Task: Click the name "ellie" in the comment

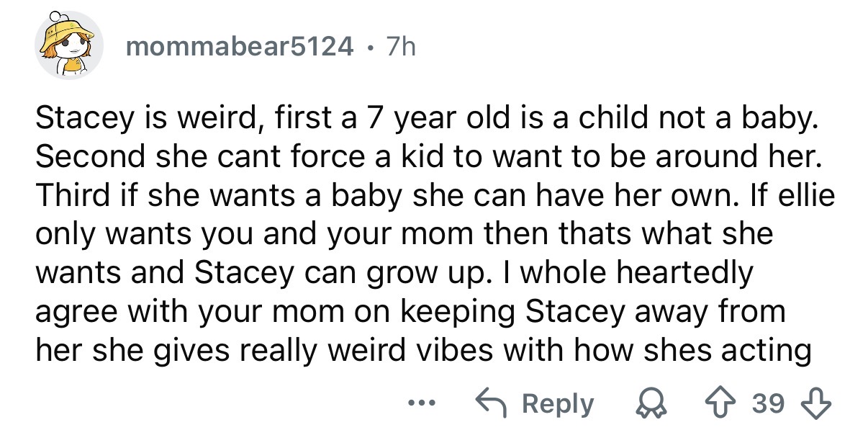Action: coord(802,196)
